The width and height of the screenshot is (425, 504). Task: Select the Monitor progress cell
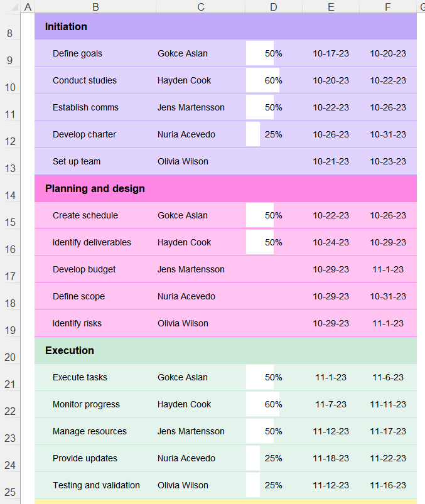(95, 404)
